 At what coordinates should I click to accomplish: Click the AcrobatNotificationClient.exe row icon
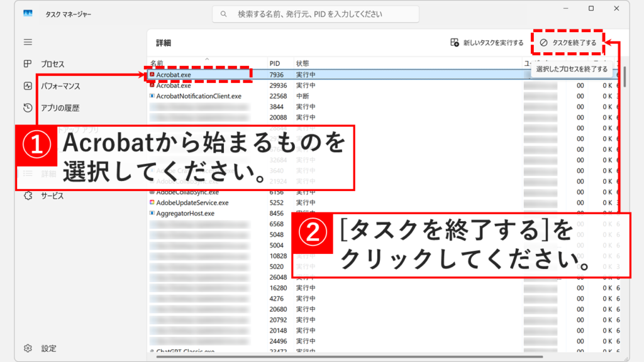tap(152, 96)
